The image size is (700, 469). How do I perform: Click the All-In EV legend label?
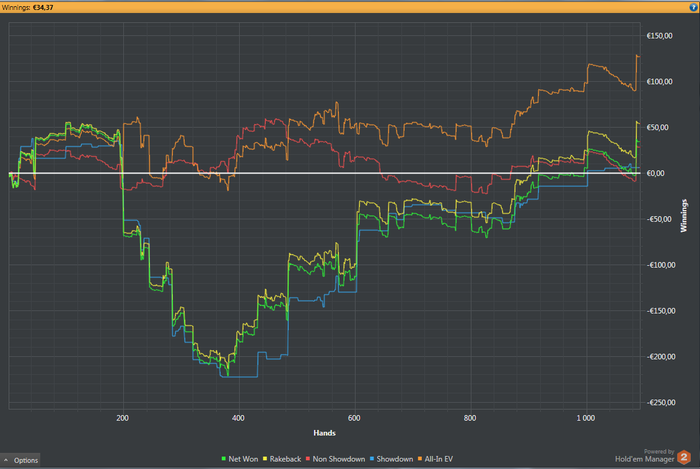click(438, 459)
